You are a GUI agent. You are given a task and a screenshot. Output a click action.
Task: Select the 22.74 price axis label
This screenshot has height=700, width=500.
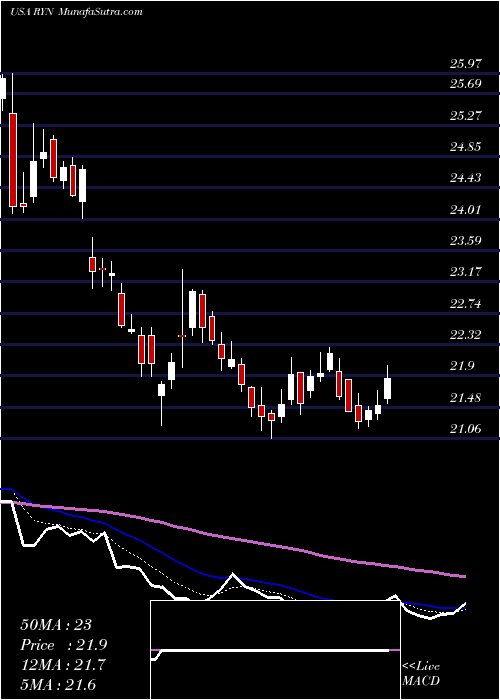pos(466,304)
